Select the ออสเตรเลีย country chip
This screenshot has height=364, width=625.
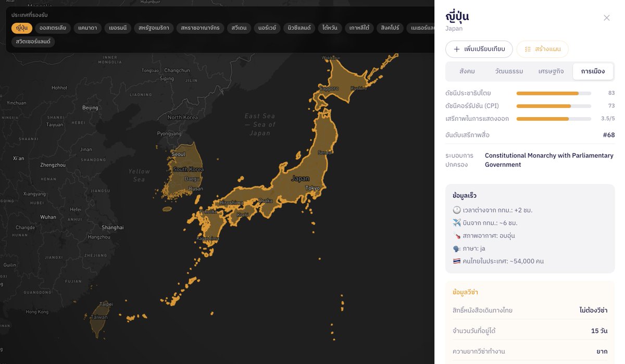pos(53,28)
